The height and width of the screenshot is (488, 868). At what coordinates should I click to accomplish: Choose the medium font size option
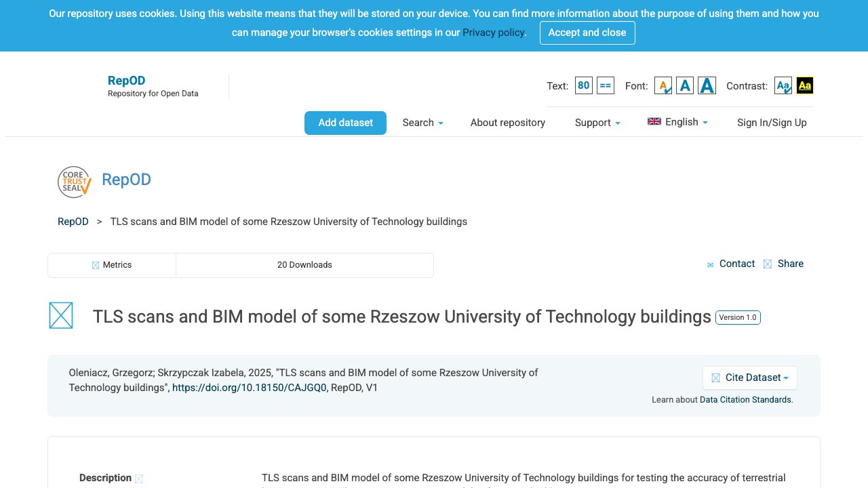coord(685,85)
